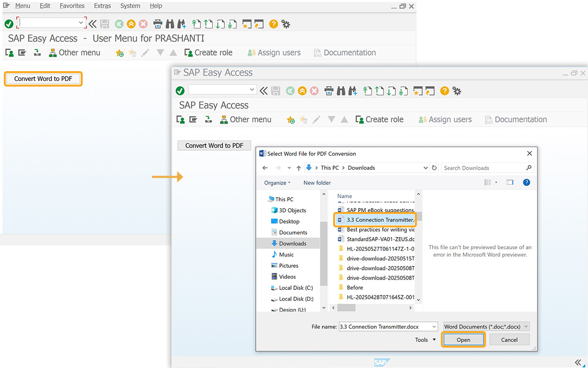Click Convert Word to PDF in back window
This screenshot has height=368, width=588.
tap(43, 79)
